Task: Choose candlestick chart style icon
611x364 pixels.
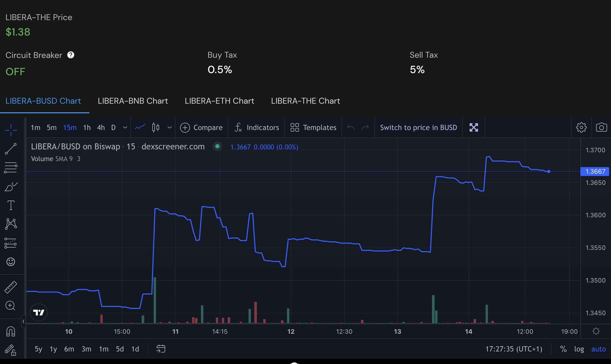Action: [x=156, y=127]
